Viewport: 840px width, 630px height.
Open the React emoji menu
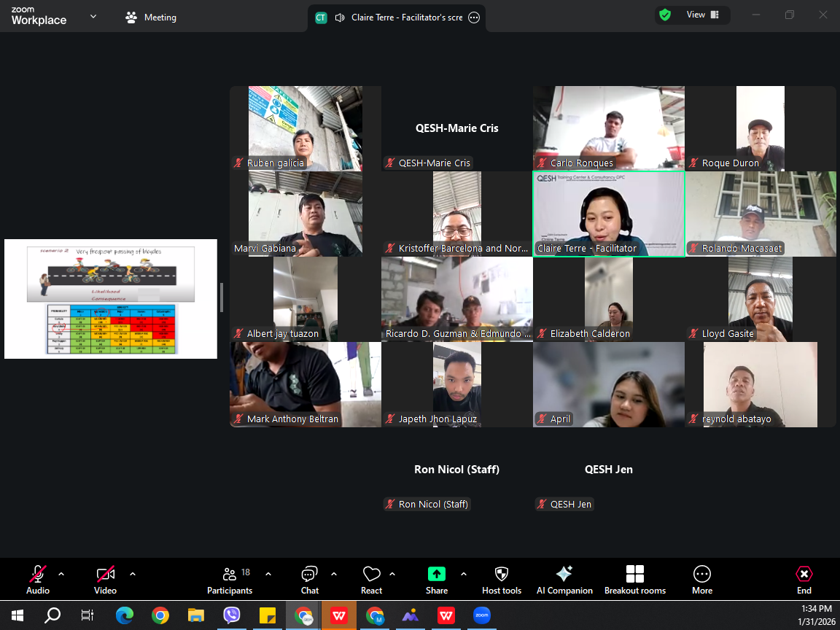click(371, 580)
